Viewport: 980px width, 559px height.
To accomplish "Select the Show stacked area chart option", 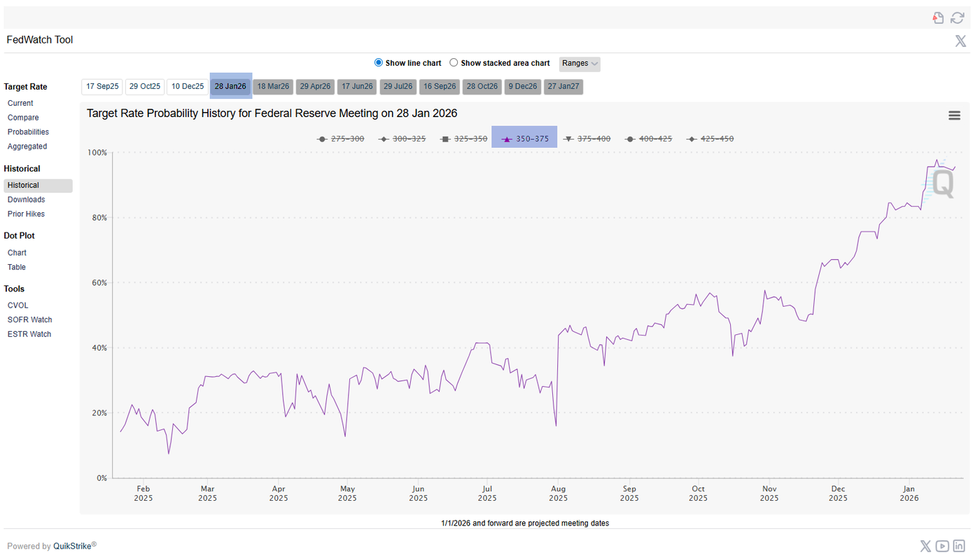I will tap(454, 62).
